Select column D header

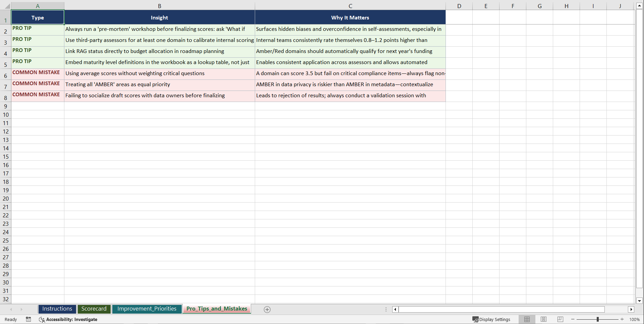click(x=459, y=6)
